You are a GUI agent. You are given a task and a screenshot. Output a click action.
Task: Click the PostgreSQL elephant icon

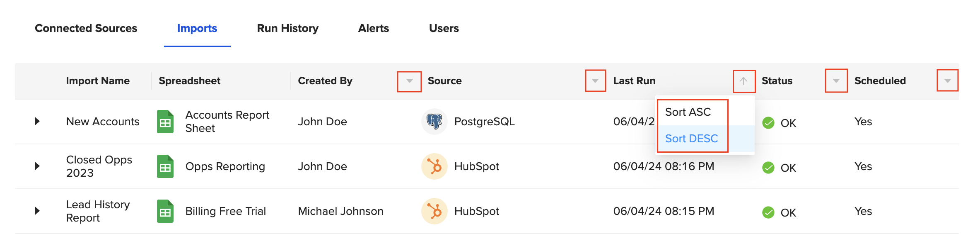click(x=434, y=122)
